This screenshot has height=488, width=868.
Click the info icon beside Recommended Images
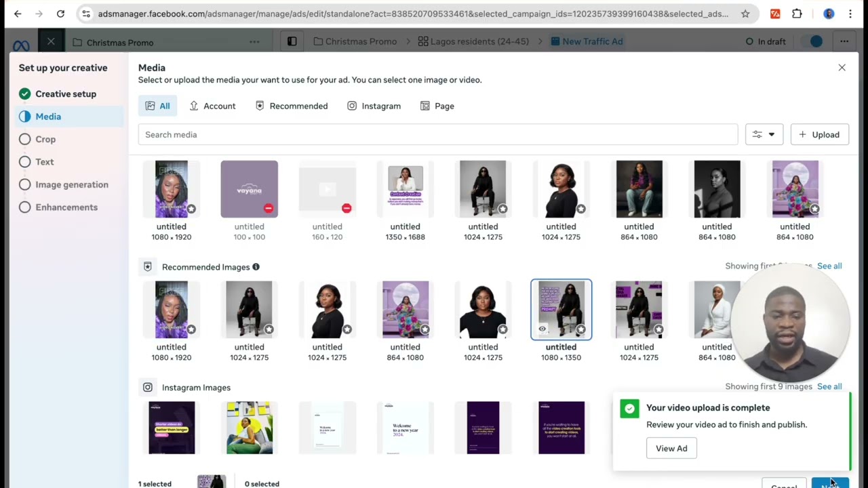coord(256,267)
